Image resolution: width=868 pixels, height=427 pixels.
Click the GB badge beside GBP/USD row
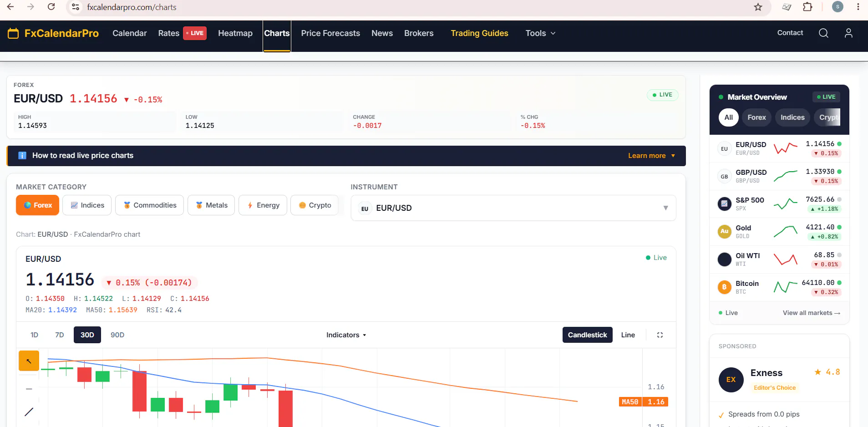724,177
